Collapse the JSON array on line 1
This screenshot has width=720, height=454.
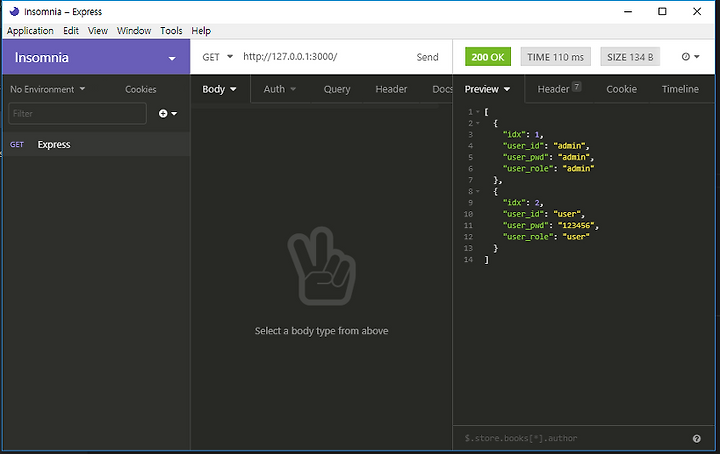coord(478,112)
